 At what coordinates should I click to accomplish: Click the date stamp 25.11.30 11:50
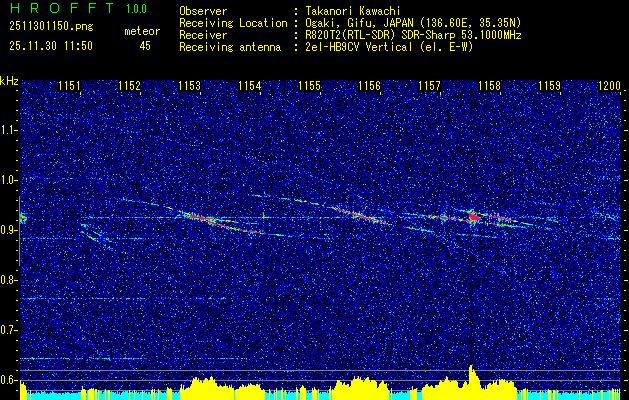click(51, 46)
